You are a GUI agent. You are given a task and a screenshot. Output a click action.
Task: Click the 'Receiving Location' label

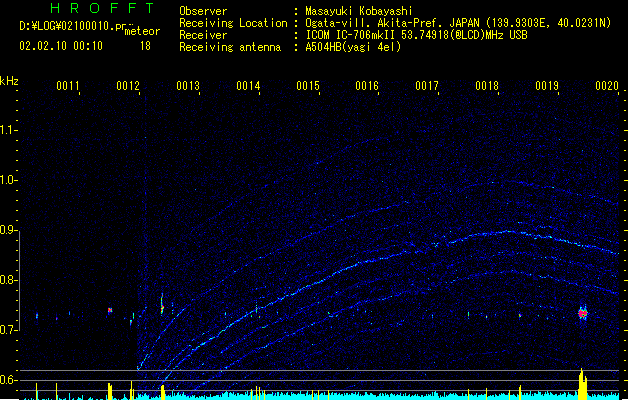tap(233, 23)
